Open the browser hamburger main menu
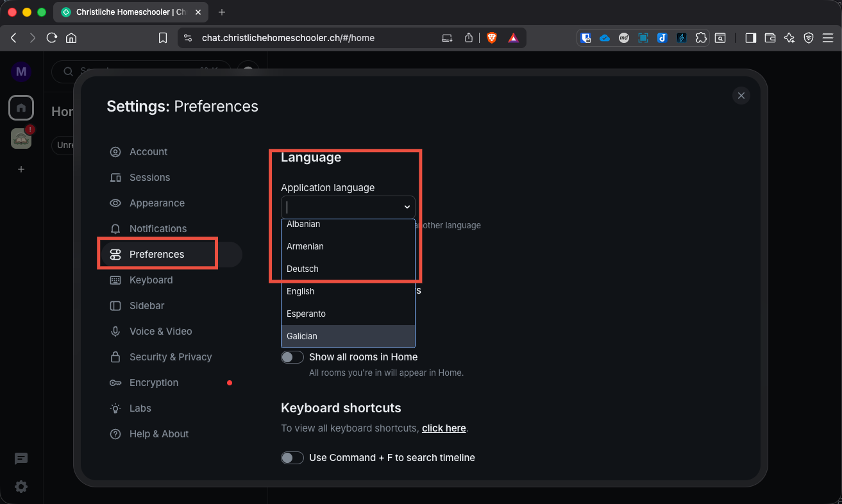This screenshot has width=842, height=504. (x=828, y=38)
